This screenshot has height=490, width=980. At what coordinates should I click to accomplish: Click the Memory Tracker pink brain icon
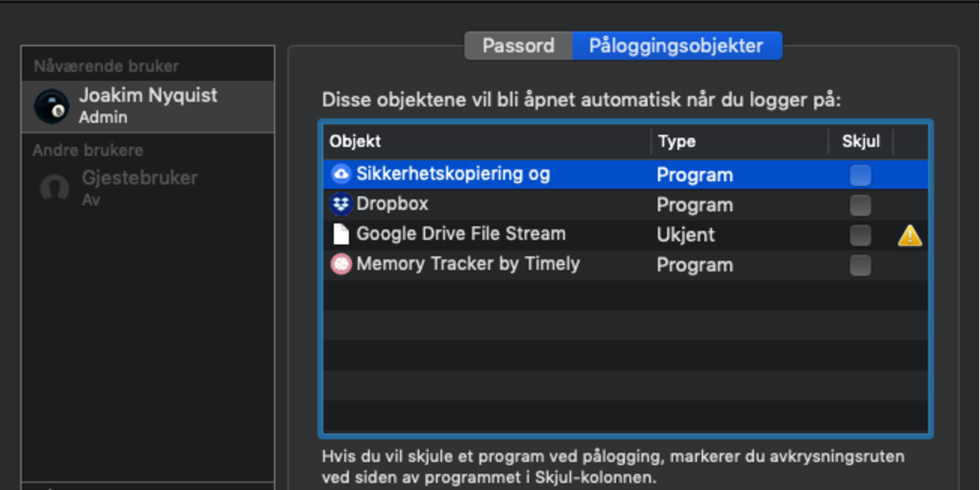tap(341, 265)
